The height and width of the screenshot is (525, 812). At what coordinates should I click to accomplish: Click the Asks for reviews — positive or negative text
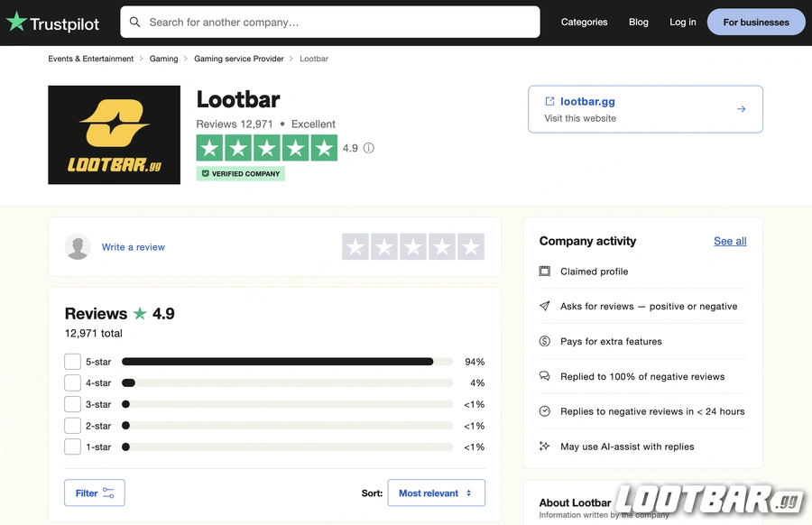649,306
